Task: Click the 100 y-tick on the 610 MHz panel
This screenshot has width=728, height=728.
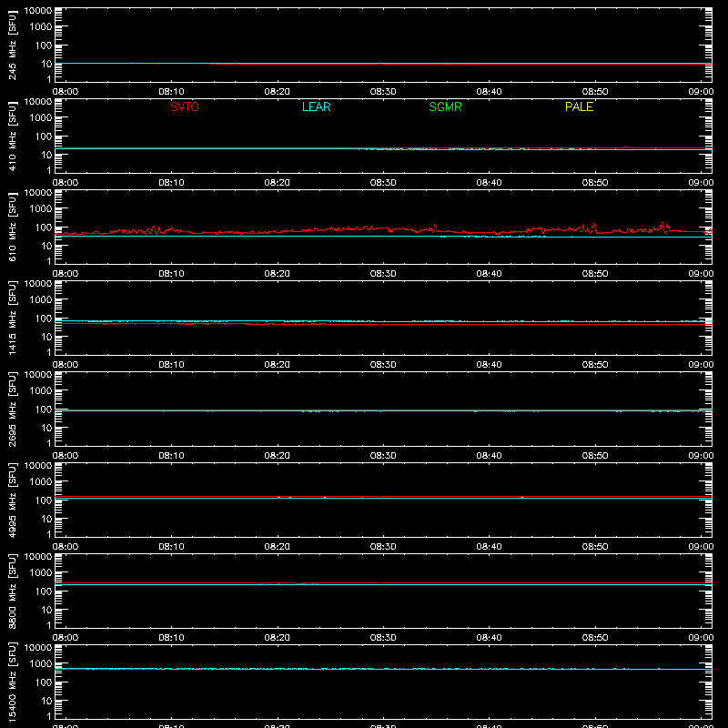Action: (x=44, y=227)
